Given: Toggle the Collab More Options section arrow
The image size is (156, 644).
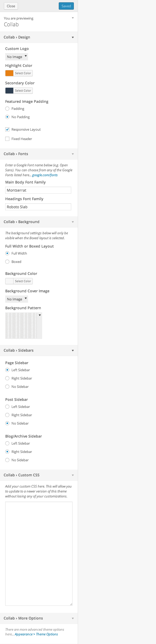Looking at the screenshot, I should pyautogui.click(x=73, y=618).
